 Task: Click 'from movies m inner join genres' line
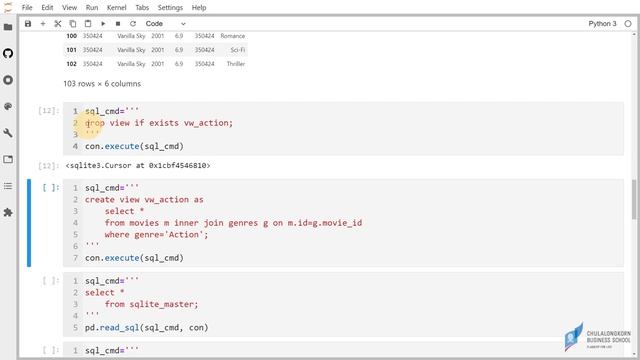point(233,223)
